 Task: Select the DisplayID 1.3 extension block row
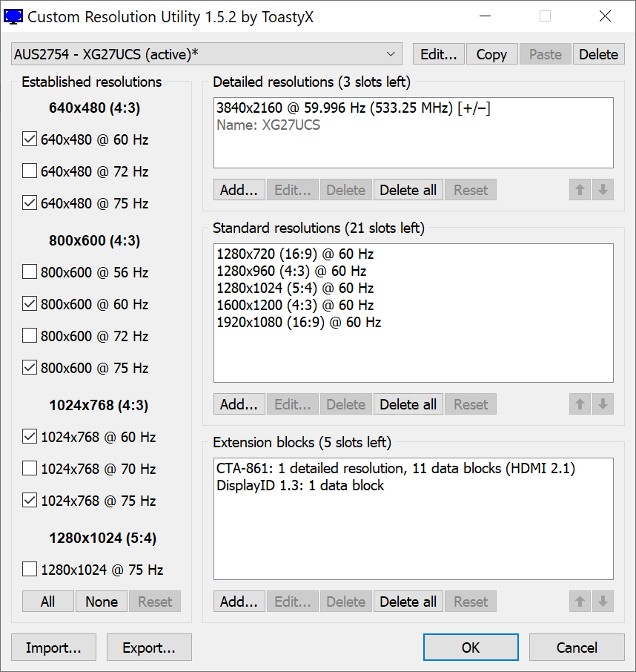(x=414, y=485)
